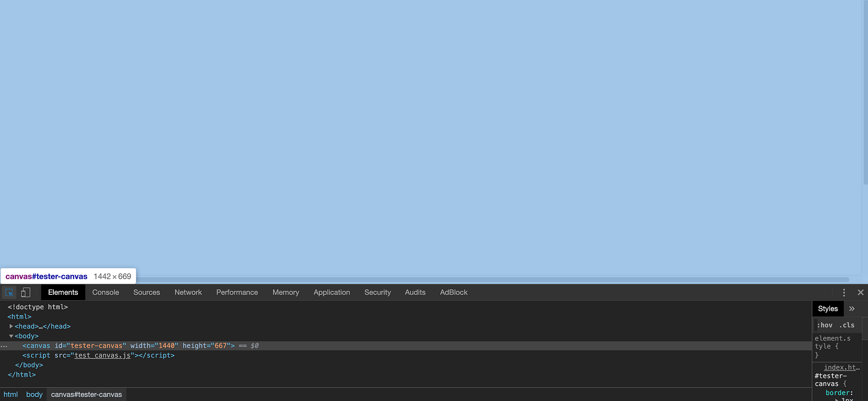Select the canvas tester-canvas DOM row
This screenshot has height=401, width=868.
tap(406, 346)
